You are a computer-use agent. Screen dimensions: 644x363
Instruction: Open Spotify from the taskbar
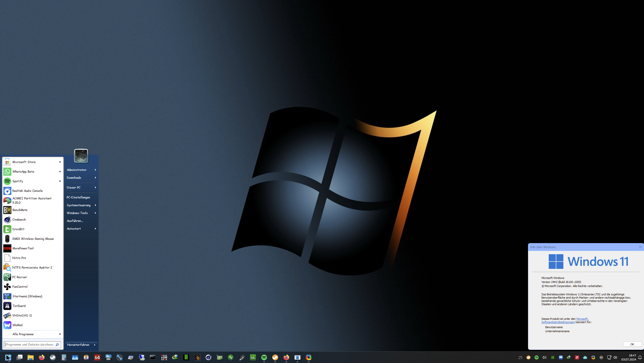click(x=264, y=357)
